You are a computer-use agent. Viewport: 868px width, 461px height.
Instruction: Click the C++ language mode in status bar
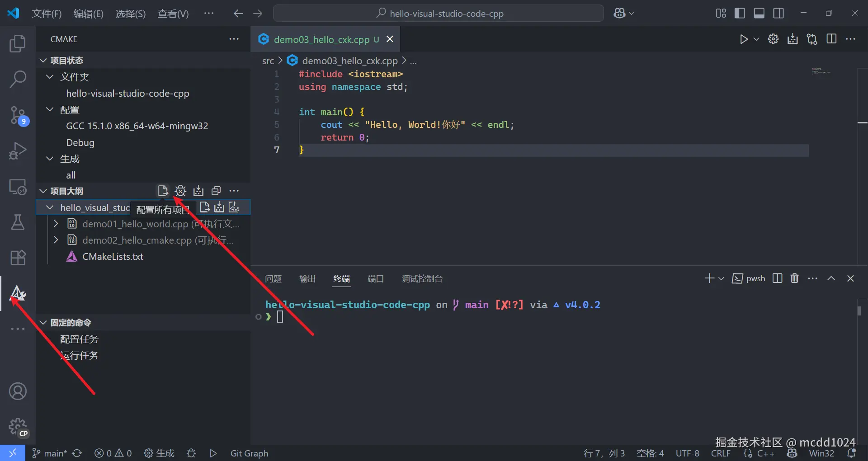tap(766, 453)
